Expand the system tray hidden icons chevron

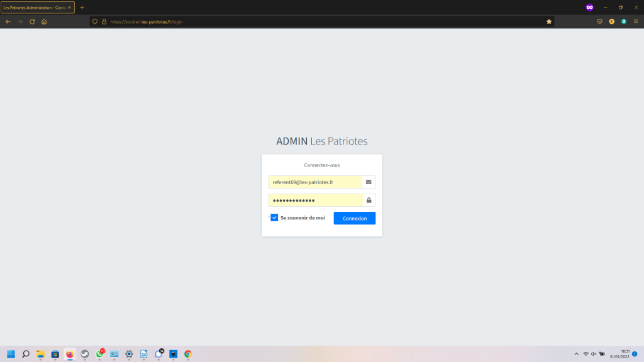point(576,354)
